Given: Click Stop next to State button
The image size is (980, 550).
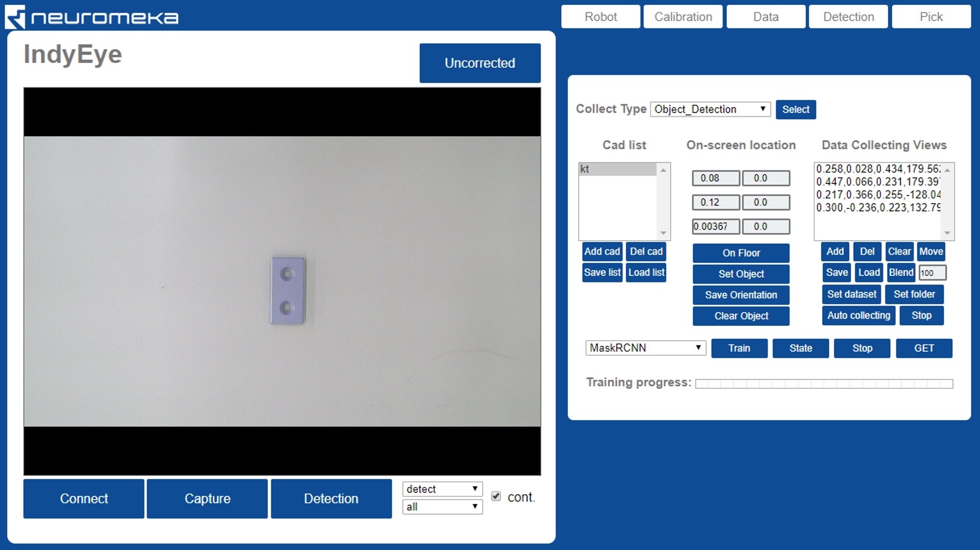Looking at the screenshot, I should (x=862, y=348).
